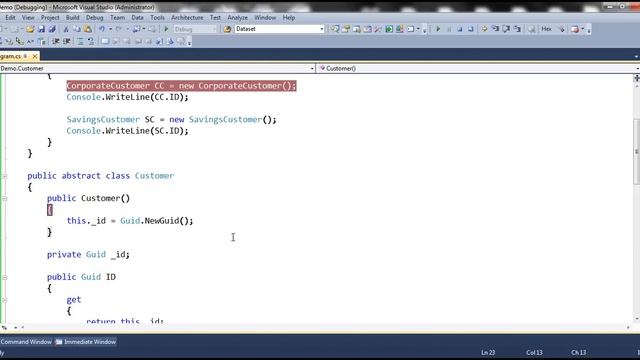
Task: Open the active files list dropdown
Action: [x=637, y=56]
